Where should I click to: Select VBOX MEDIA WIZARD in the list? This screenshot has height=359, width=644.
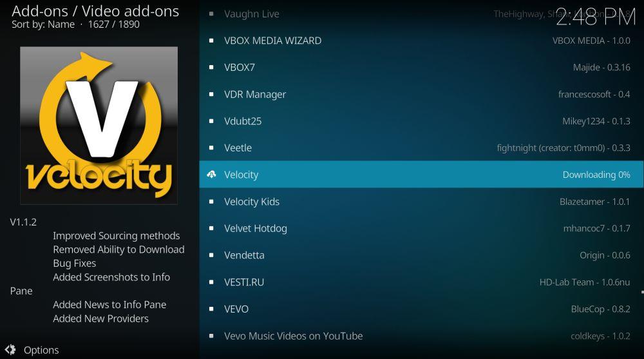tap(421, 41)
